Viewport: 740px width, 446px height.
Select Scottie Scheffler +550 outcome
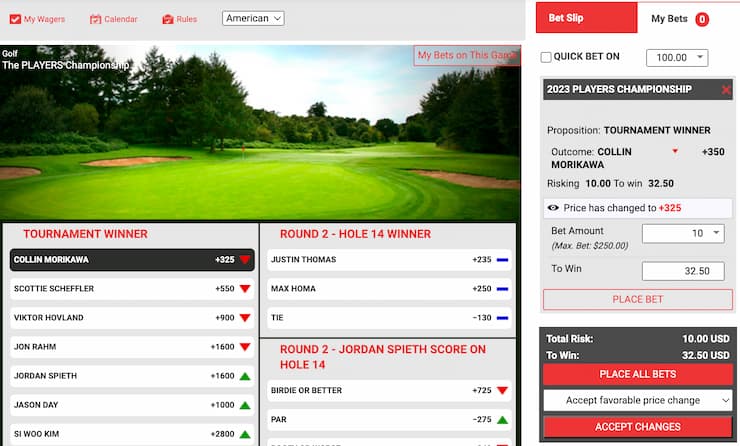(x=132, y=289)
